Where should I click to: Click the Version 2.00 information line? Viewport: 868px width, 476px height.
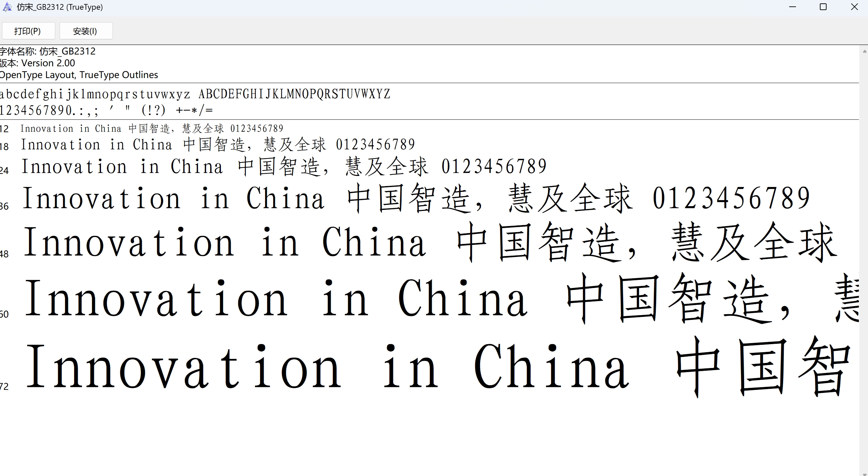point(37,63)
